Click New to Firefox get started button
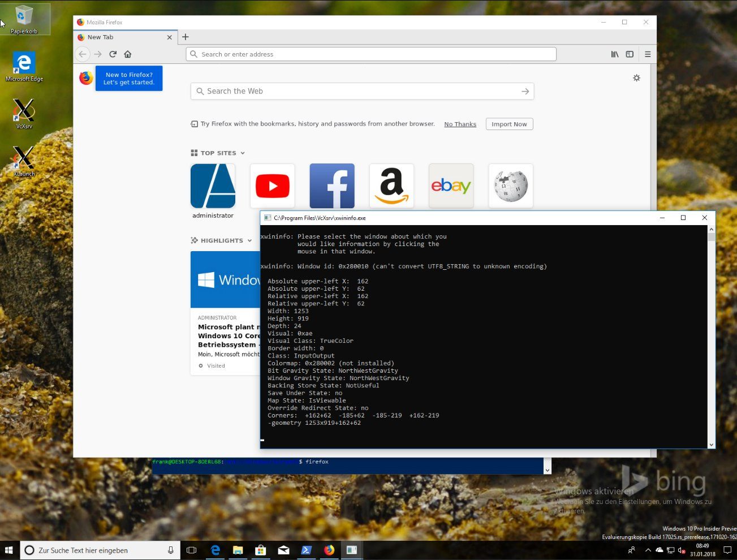Image resolution: width=737 pixels, height=560 pixels. point(129,78)
